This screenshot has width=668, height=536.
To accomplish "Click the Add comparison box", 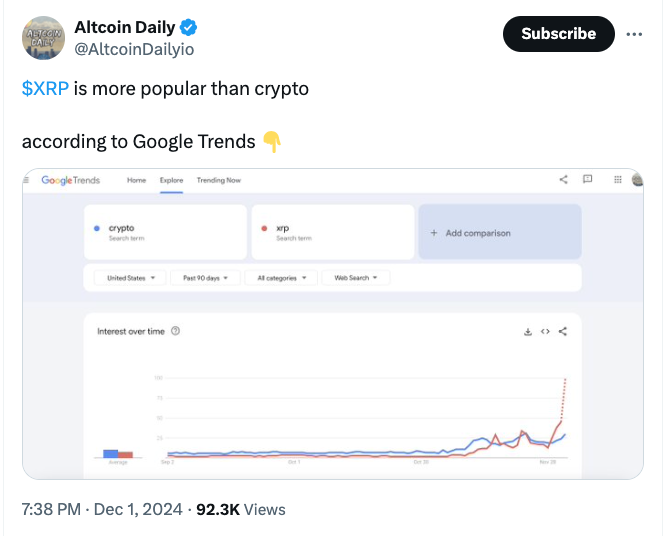I will click(x=499, y=233).
